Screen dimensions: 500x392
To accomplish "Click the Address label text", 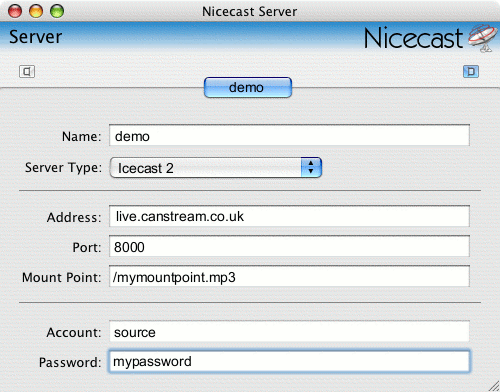I will tap(74, 217).
